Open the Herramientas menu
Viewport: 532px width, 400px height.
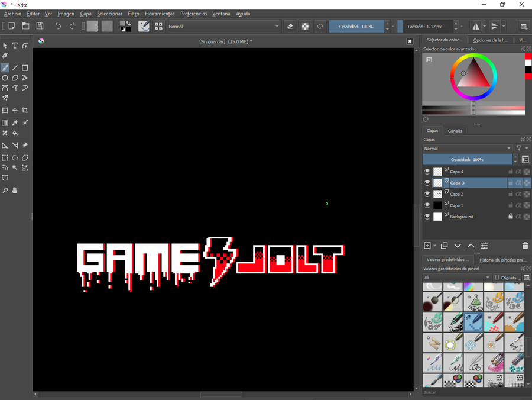coord(160,14)
